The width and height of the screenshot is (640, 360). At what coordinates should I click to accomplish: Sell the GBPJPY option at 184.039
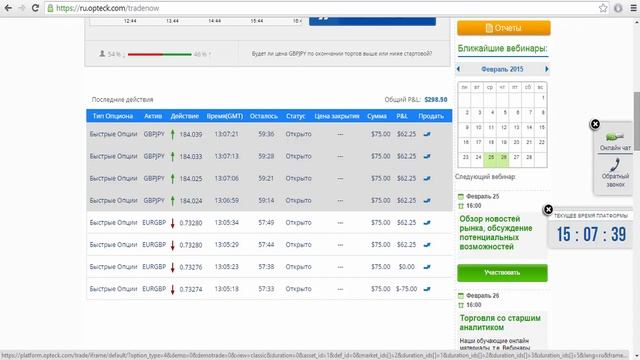click(x=427, y=134)
